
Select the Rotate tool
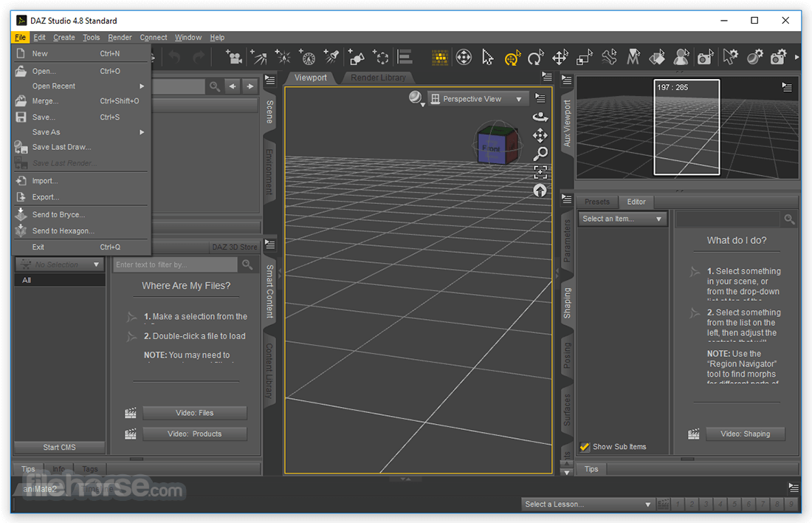pyautogui.click(x=535, y=57)
